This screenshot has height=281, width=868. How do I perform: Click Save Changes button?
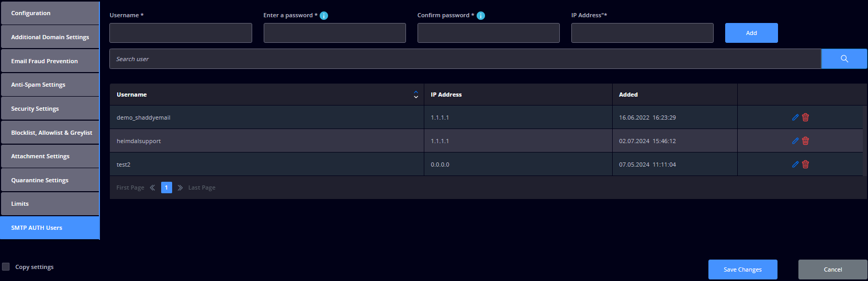[x=742, y=270]
